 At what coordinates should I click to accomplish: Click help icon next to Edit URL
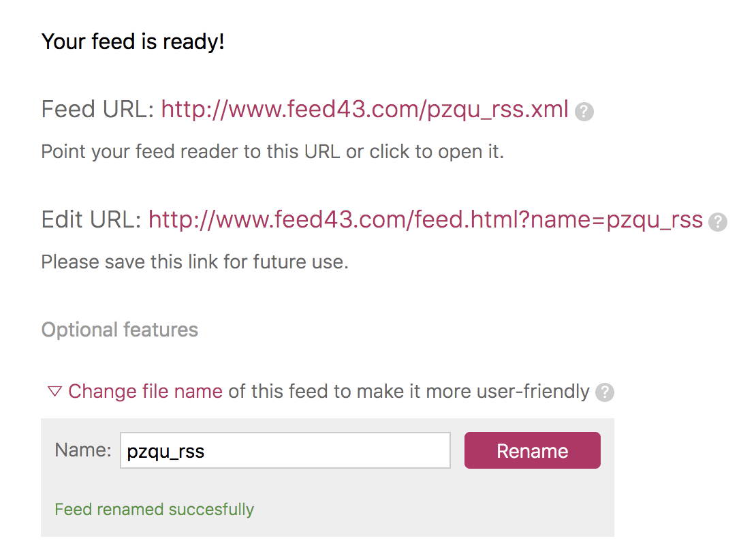(717, 221)
